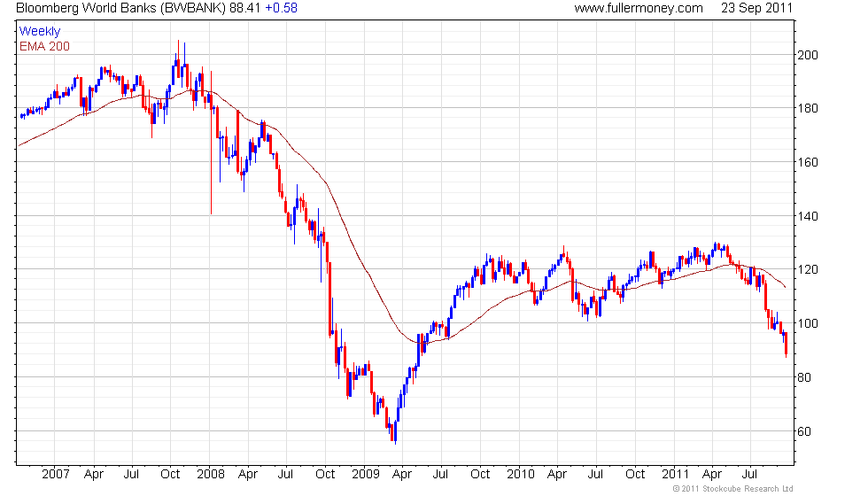This screenshot has height=496, width=868.
Task: Click the 100 price axis label
Action: [x=807, y=323]
